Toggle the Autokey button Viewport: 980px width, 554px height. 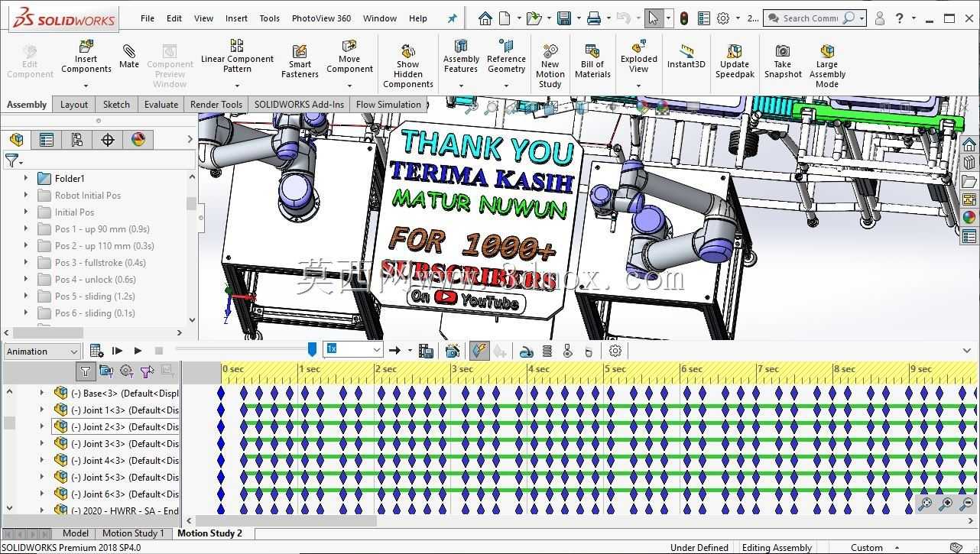coord(479,351)
